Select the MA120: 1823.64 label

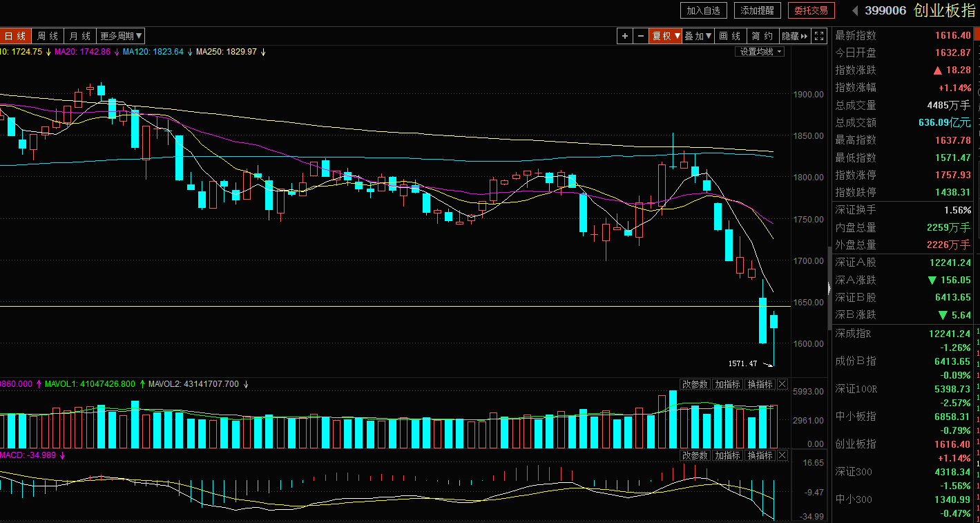pos(153,52)
